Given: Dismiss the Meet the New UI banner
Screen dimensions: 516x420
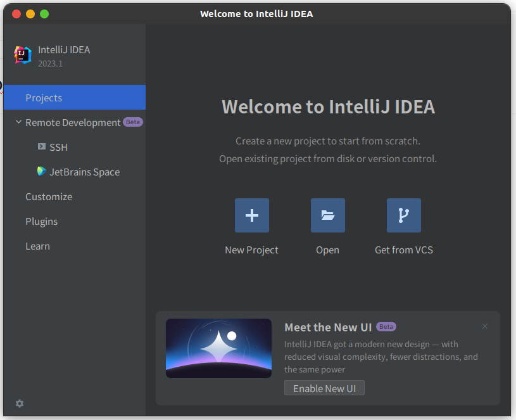Looking at the screenshot, I should tap(485, 326).
